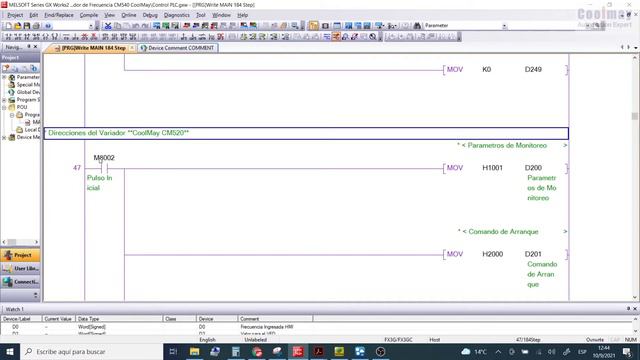Click the highlighted Write Mode icon in ladder toolbar
Screen dimensions: 640x360
336,37
